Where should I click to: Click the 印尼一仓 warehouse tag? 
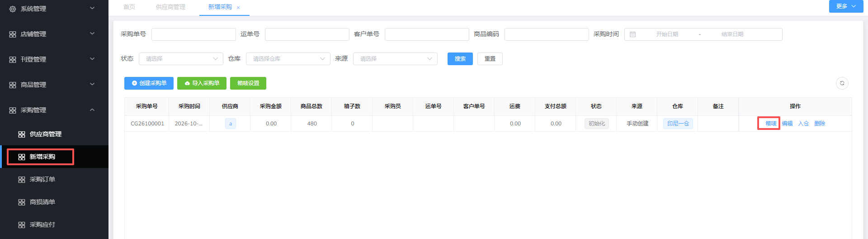[678, 124]
